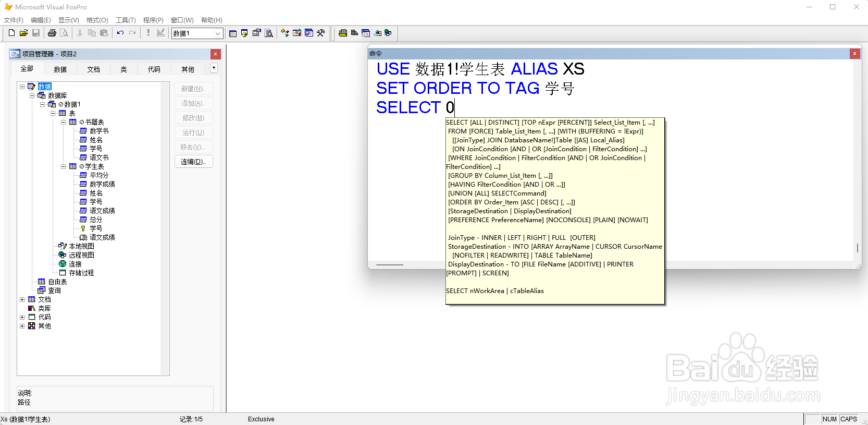The height and width of the screenshot is (425, 868).
Task: Click the New Remote View toolbar icon
Action: click(x=378, y=33)
